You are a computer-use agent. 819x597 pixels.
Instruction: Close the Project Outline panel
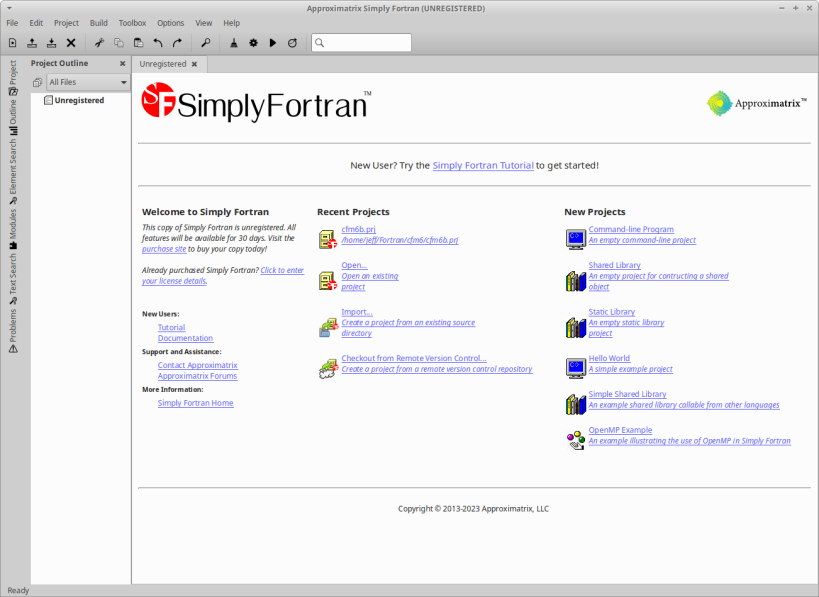click(x=122, y=64)
